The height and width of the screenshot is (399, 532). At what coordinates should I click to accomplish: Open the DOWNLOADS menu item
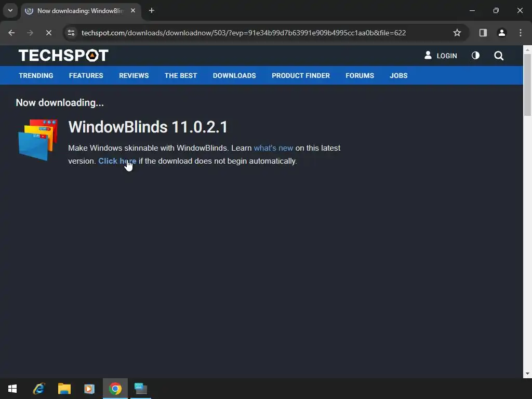pos(234,75)
